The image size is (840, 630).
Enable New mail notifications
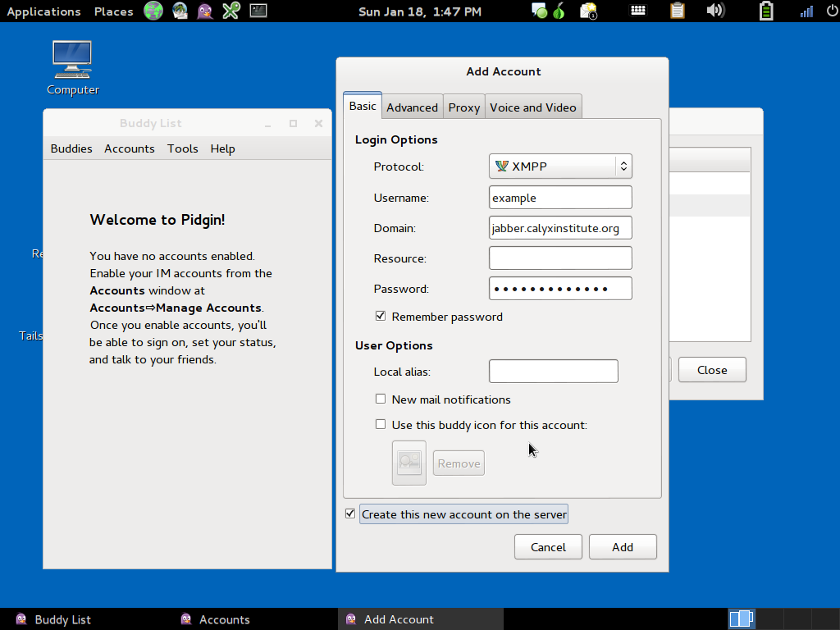click(381, 399)
